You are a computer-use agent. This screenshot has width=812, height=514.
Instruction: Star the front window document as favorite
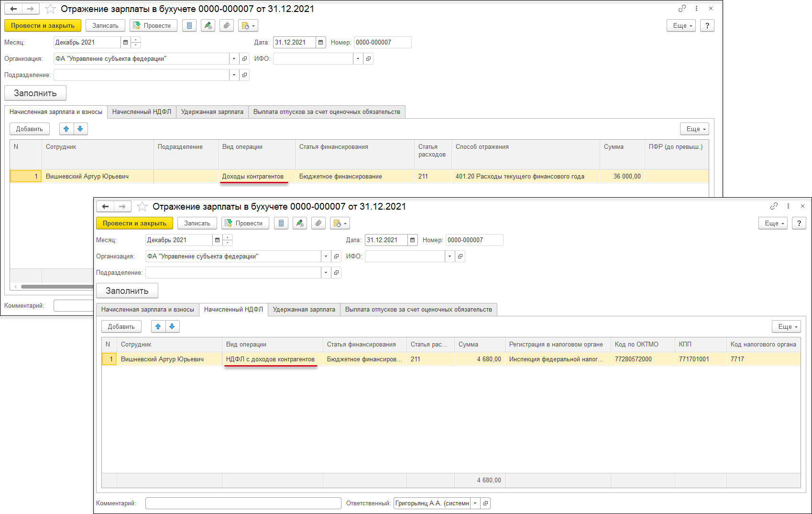pyautogui.click(x=142, y=207)
